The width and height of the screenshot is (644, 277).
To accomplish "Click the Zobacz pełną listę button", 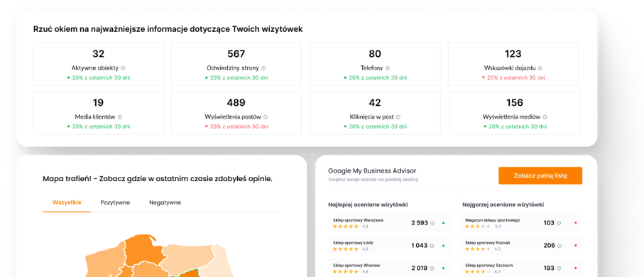I will pos(540,176).
